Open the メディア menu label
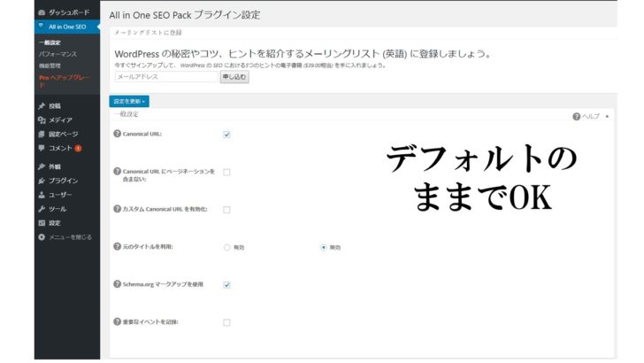 pos(60,120)
